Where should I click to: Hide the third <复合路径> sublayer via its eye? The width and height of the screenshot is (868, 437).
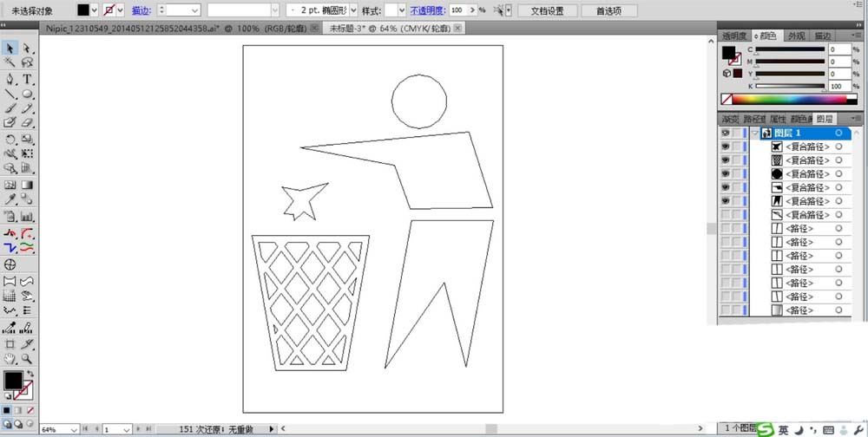tap(725, 173)
